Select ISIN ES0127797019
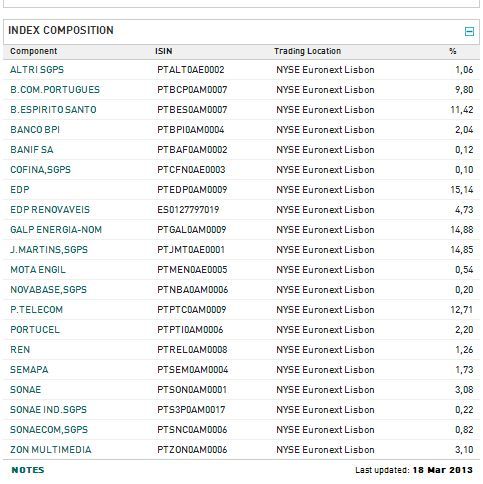 tap(188, 210)
